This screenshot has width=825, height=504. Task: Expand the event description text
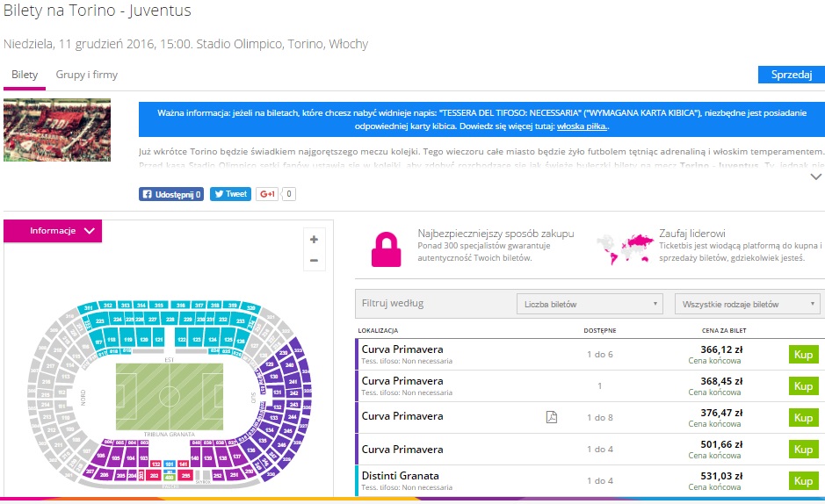(815, 176)
